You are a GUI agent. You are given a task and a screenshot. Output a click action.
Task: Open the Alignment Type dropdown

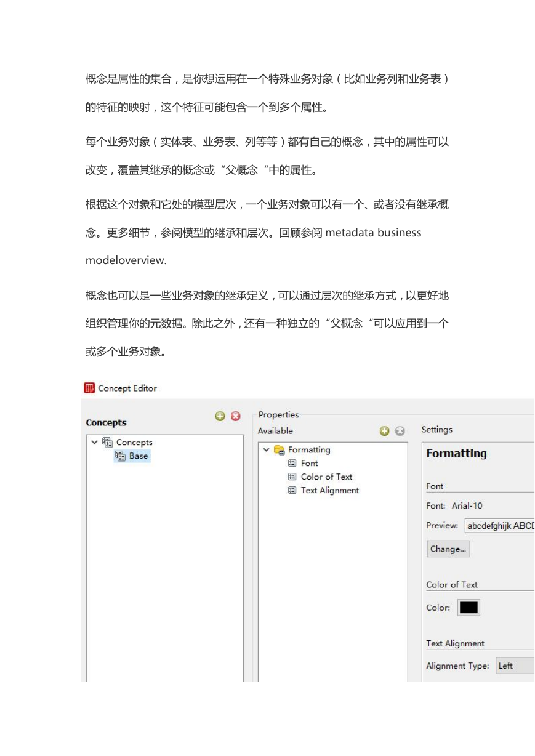click(515, 666)
